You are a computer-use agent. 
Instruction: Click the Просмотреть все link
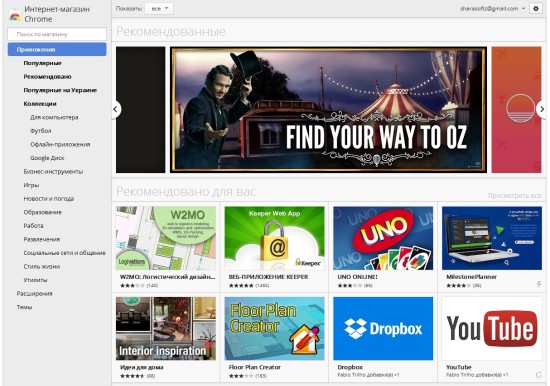coord(514,195)
